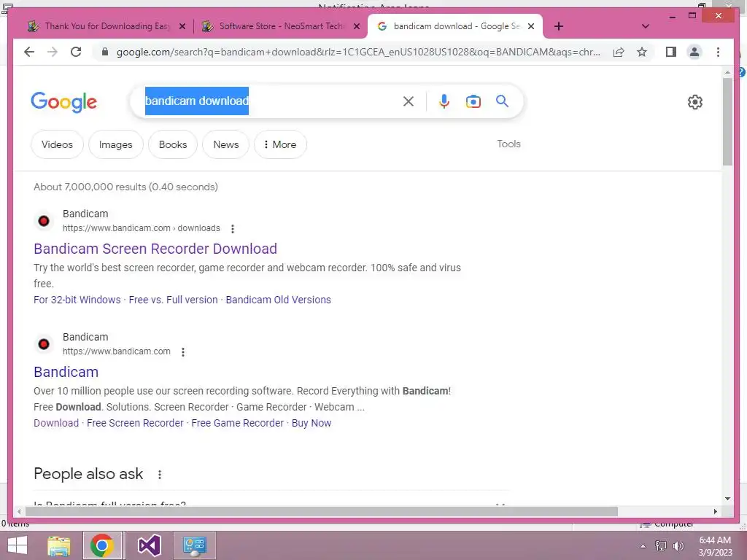Expand the Is Bandicam full version free question
The height and width of the screenshot is (560, 747).
pos(271,503)
